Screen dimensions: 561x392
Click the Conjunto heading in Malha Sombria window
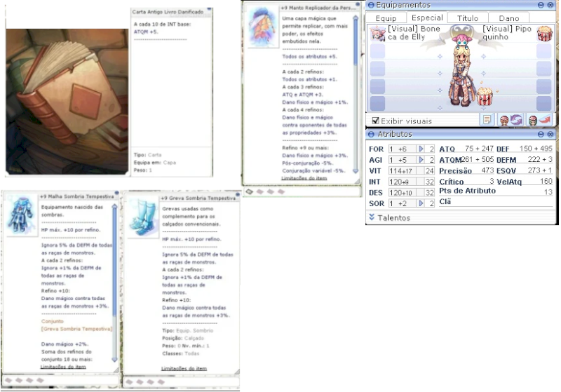coord(52,321)
